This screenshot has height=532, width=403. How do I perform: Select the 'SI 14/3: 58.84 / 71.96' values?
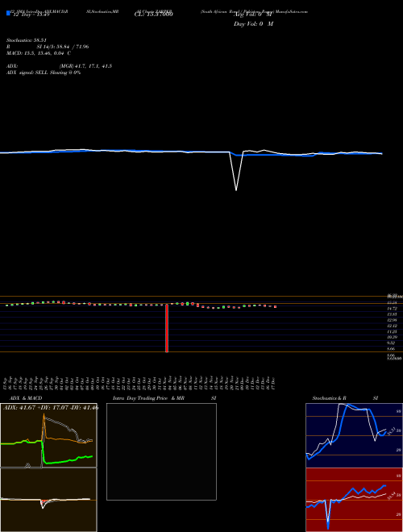[63, 47]
